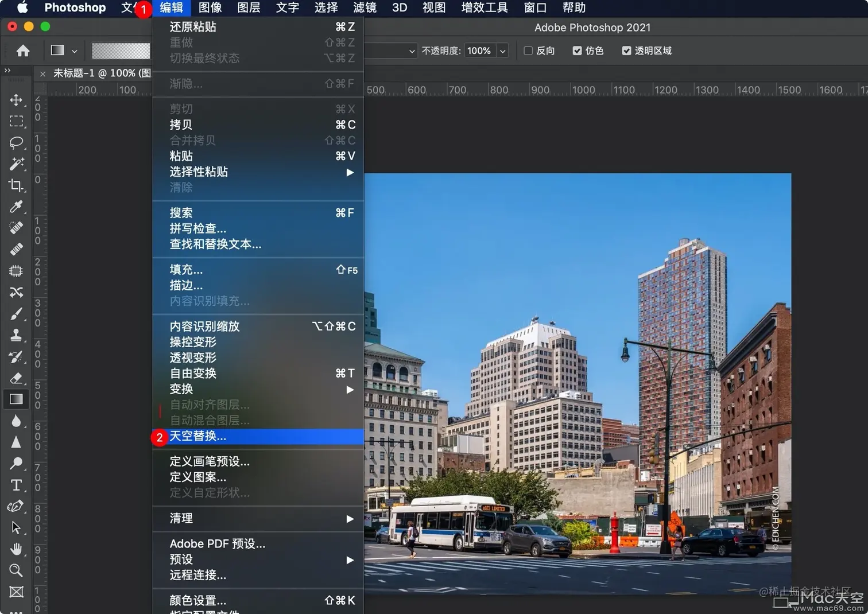868x614 pixels.
Task: Select the Spot Healing Brush tool
Action: [16, 228]
